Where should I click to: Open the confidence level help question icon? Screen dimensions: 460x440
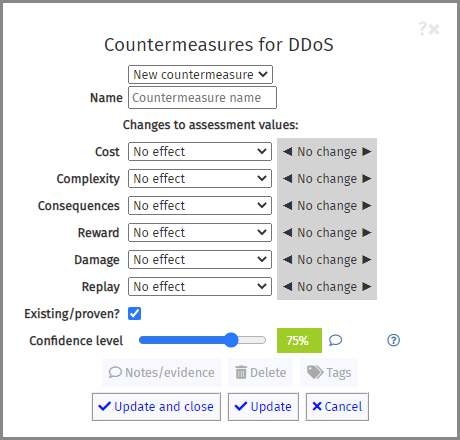pos(393,340)
